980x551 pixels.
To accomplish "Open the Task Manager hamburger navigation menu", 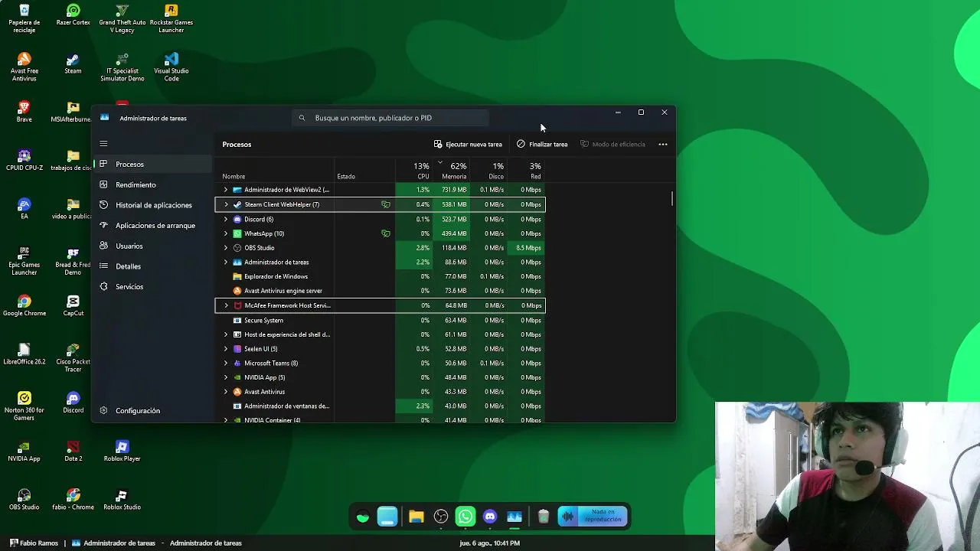I will click(x=103, y=143).
